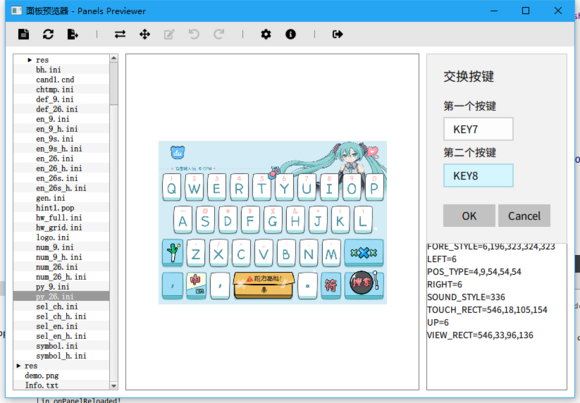Click the second key field KEY8

click(x=478, y=175)
